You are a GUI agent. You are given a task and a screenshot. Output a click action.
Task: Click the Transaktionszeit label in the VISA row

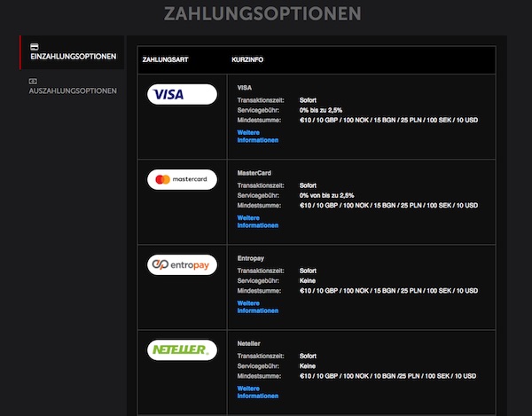click(261, 100)
